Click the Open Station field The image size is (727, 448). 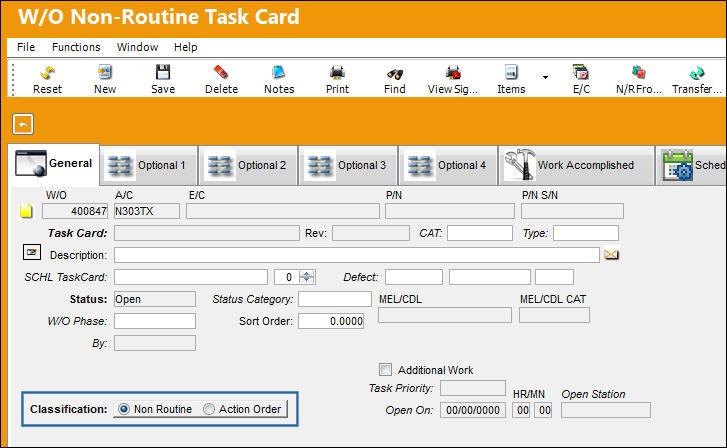pyautogui.click(x=606, y=410)
